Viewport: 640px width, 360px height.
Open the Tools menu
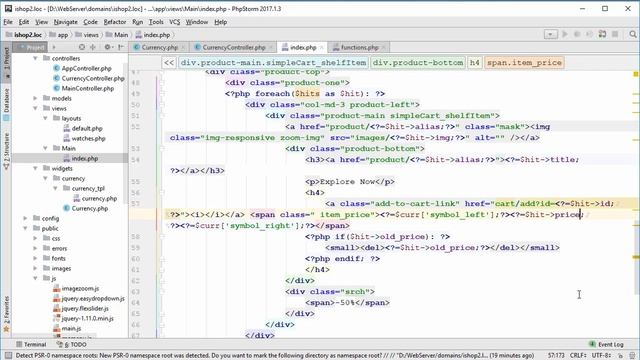[x=156, y=22]
